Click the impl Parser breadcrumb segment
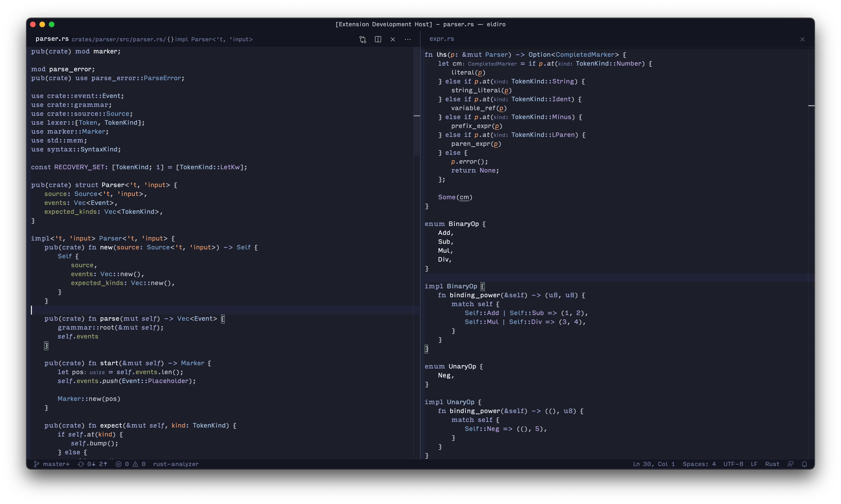The height and width of the screenshot is (504, 841). coord(214,39)
